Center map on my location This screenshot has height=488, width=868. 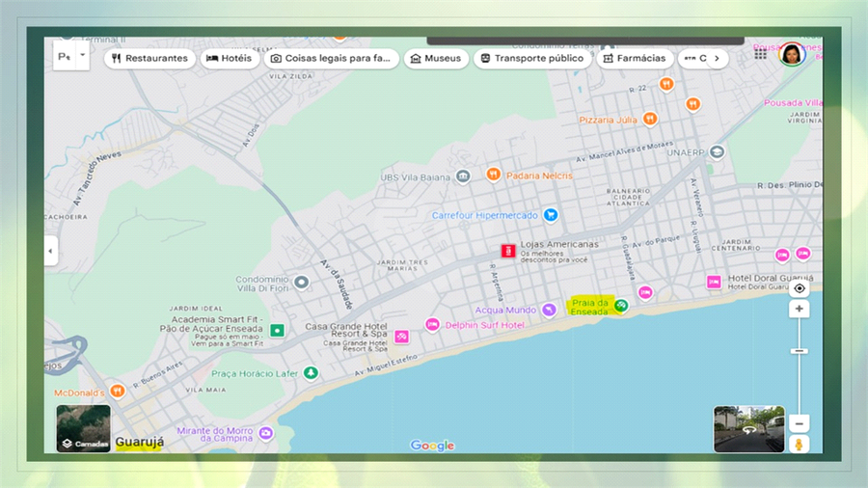[799, 288]
